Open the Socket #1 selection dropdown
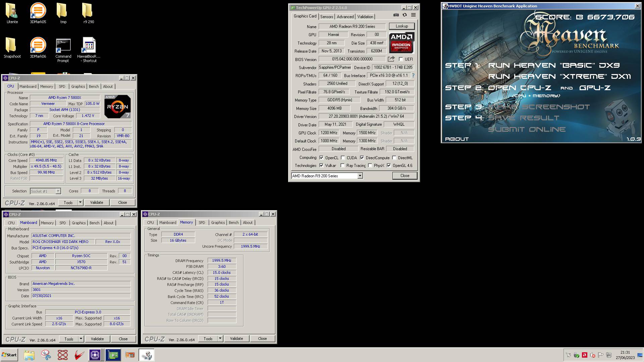This screenshot has width=644, height=362. [58, 191]
